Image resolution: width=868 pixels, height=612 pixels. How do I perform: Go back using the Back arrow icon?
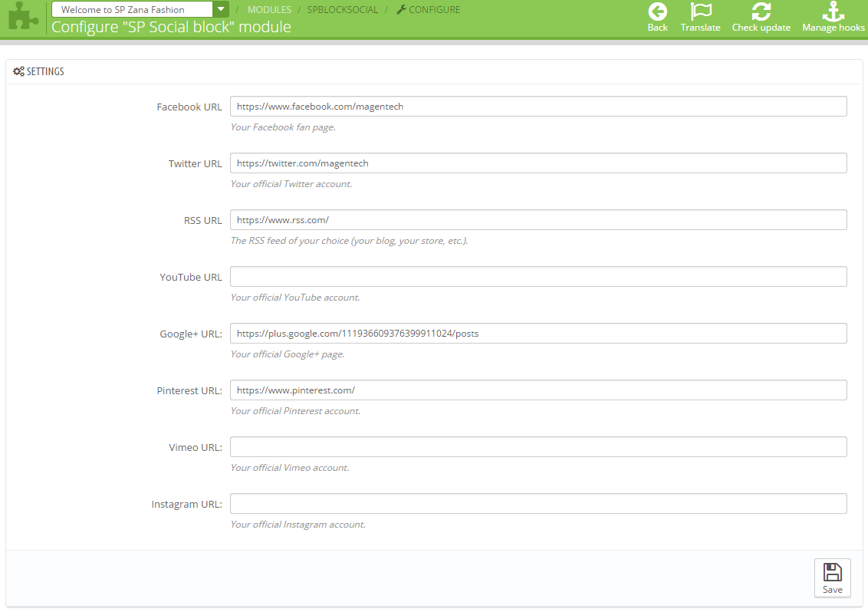point(658,12)
